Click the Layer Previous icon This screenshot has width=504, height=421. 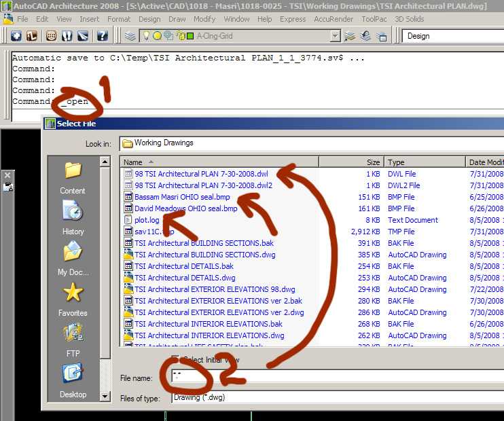[365, 36]
